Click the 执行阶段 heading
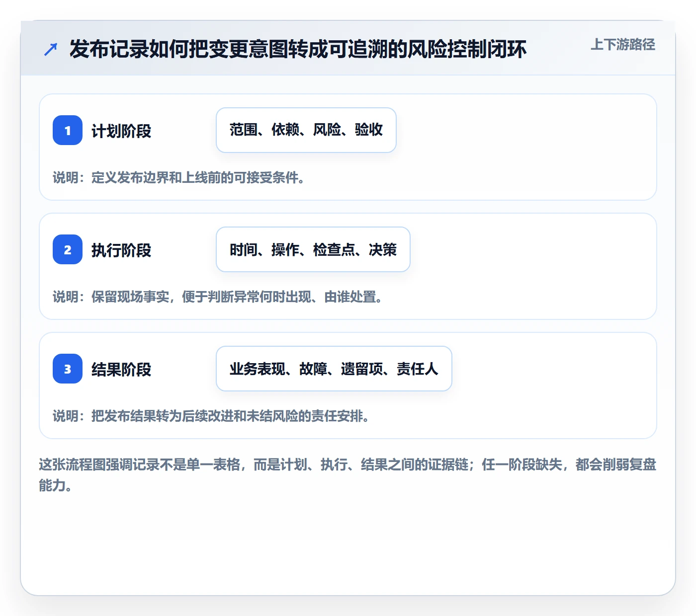 point(121,250)
